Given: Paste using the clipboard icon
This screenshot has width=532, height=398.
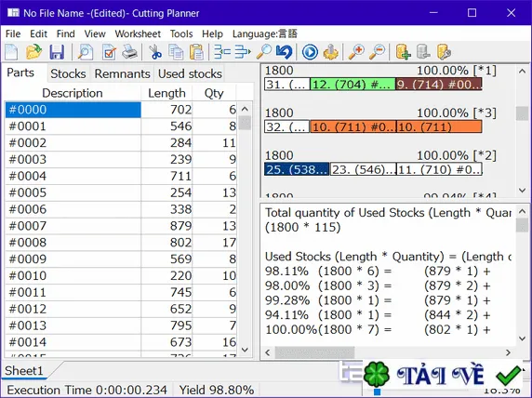Looking at the screenshot, I should pyautogui.click(x=196, y=52).
